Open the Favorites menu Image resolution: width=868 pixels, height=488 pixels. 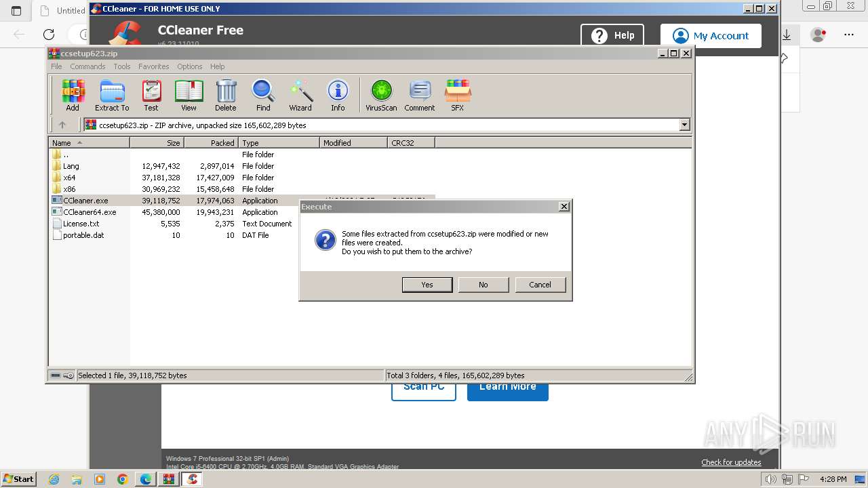tap(154, 66)
